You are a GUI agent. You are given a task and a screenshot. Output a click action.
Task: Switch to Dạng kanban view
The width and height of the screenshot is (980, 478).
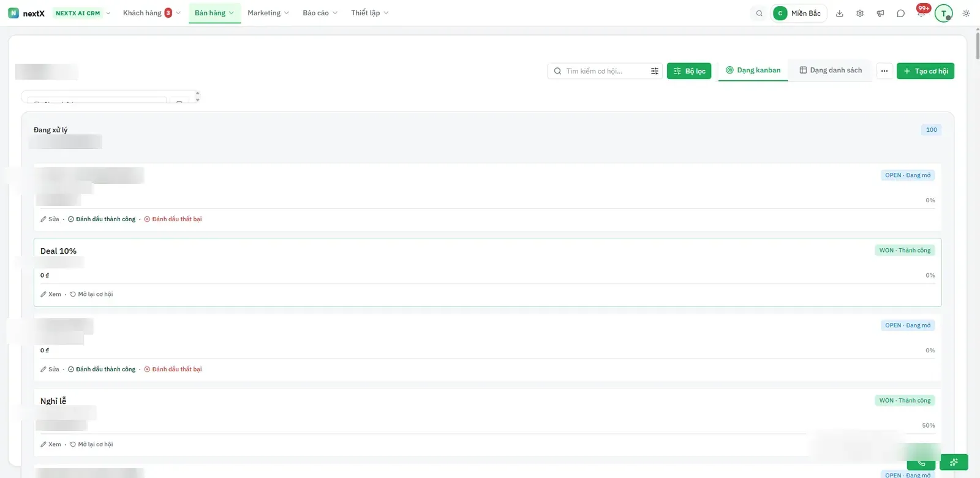pyautogui.click(x=753, y=70)
